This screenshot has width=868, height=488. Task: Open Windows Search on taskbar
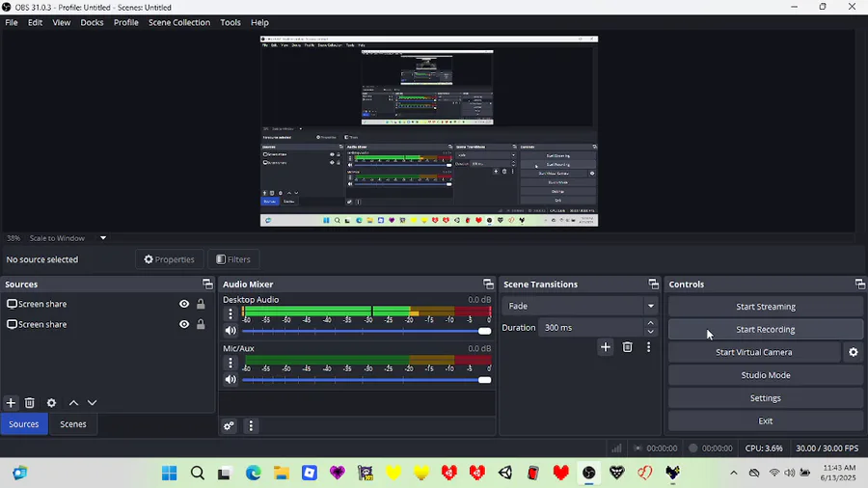click(198, 474)
